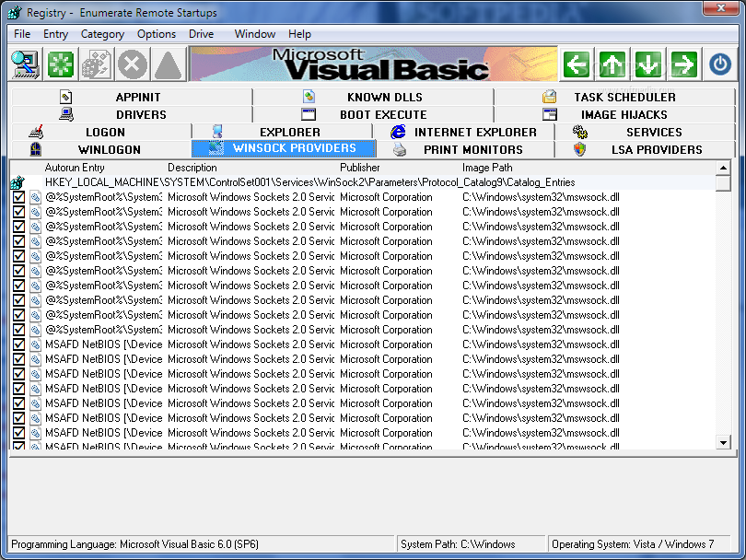This screenshot has width=746, height=560.
Task: Uncheck the third @%SystemRoot% entry checkbox
Action: pyautogui.click(x=18, y=227)
